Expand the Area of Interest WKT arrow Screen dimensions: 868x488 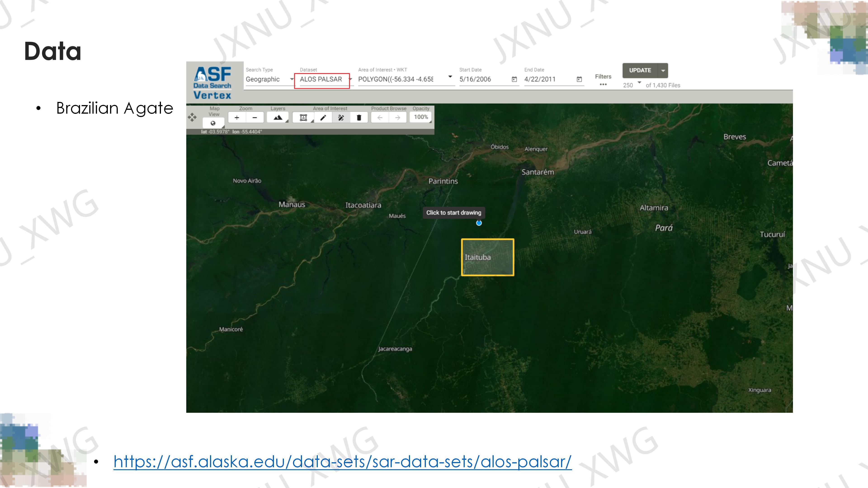[x=450, y=77]
